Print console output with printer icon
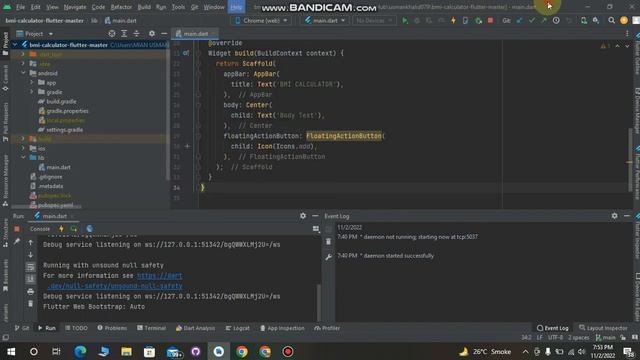The image size is (640, 360). [x=31, y=291]
